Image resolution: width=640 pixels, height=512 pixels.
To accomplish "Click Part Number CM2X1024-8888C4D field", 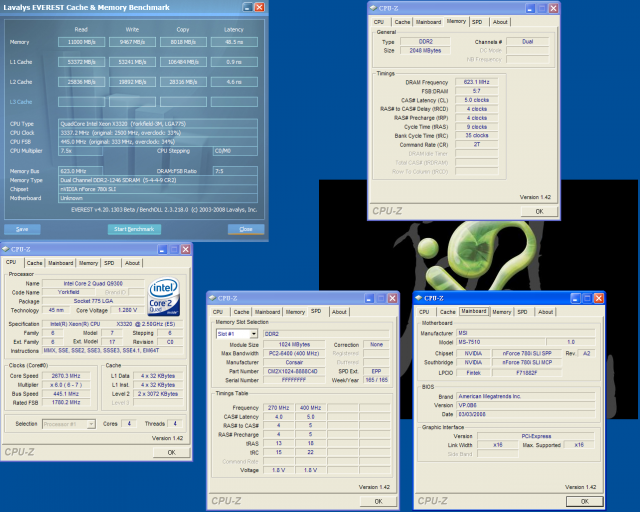I will click(294, 372).
